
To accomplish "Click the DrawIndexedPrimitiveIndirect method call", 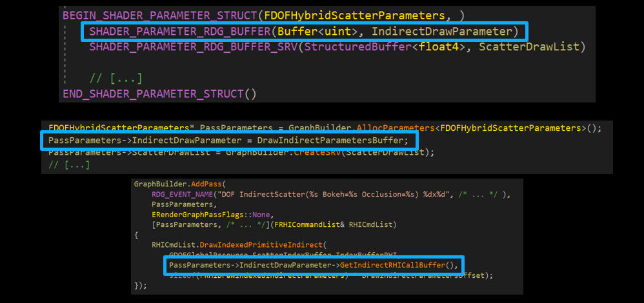I will 261,245.
